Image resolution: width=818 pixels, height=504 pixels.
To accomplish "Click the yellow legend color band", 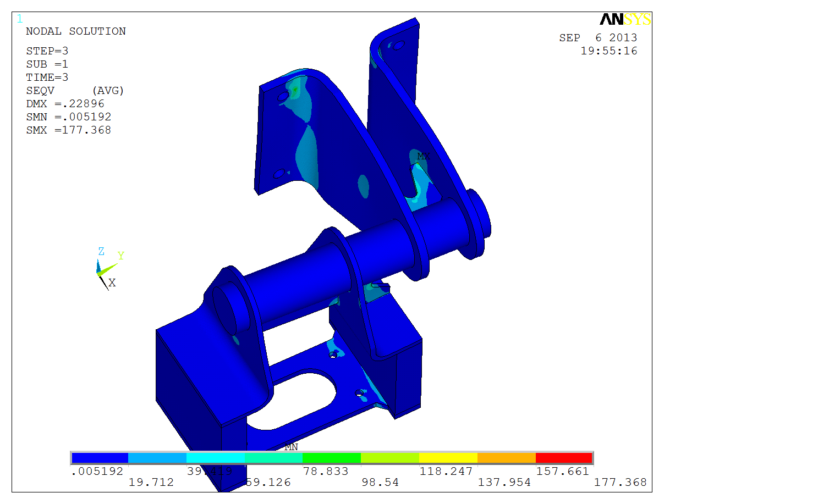I will (x=448, y=458).
